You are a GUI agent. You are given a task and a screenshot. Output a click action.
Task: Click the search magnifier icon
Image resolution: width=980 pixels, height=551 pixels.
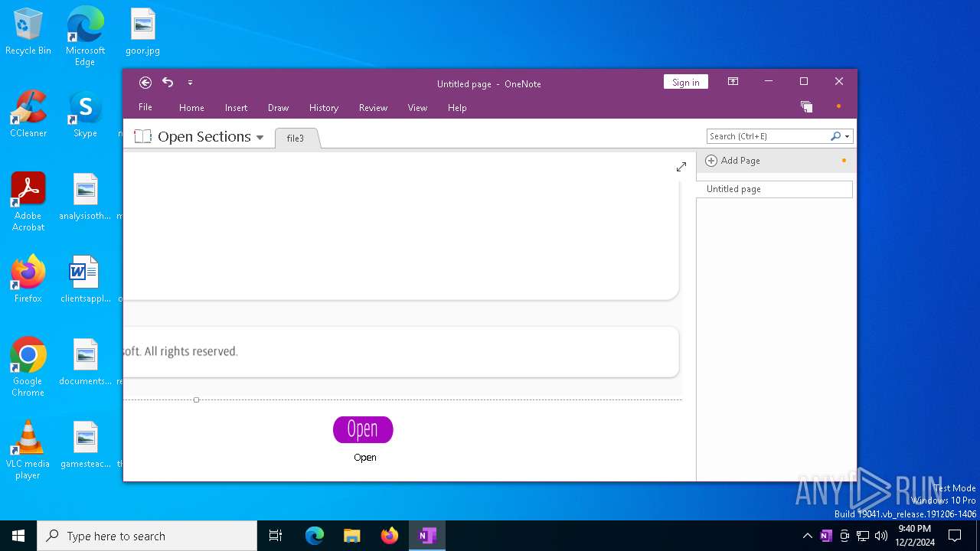tap(836, 136)
